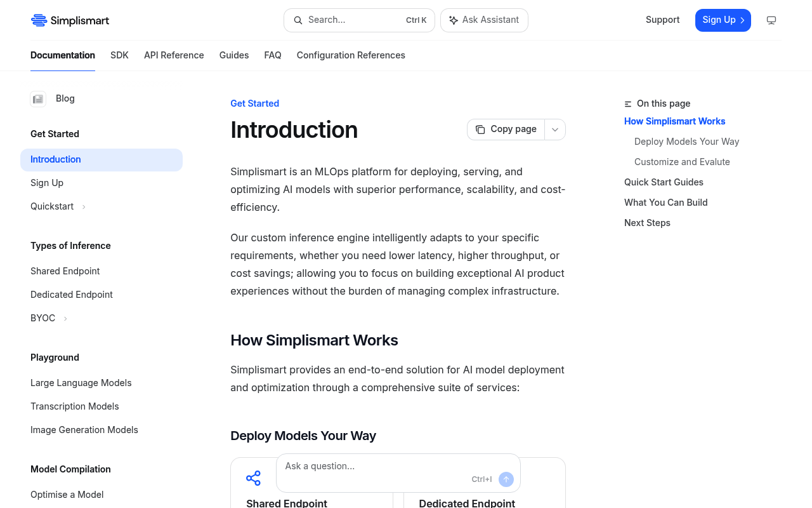This screenshot has height=508, width=812.
Task: Click the Sign Up button
Action: pos(723,20)
